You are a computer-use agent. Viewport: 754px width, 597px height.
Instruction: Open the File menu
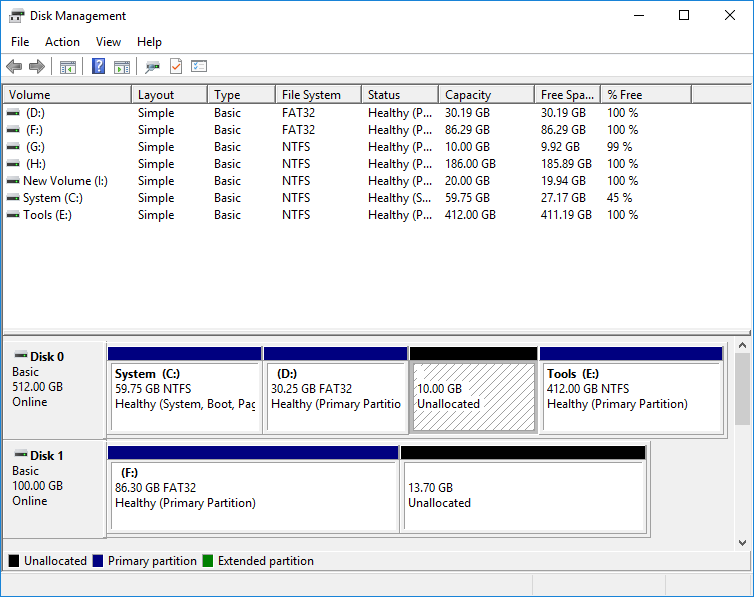(x=20, y=42)
